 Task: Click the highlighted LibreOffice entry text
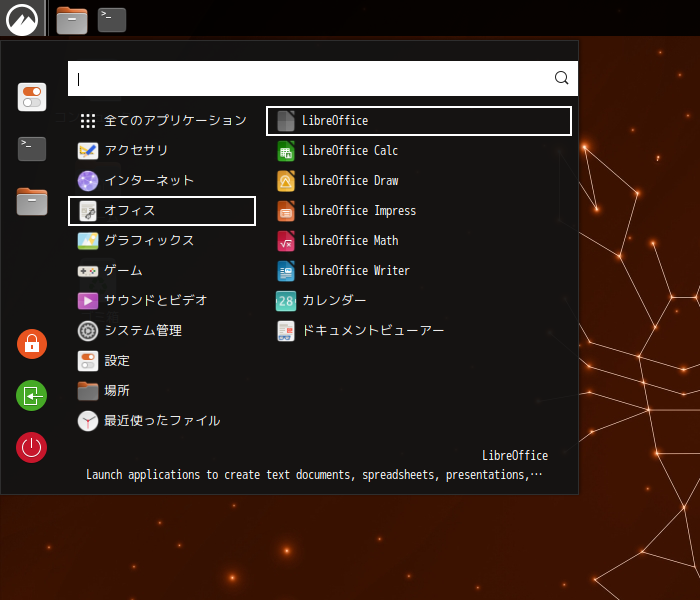[335, 121]
